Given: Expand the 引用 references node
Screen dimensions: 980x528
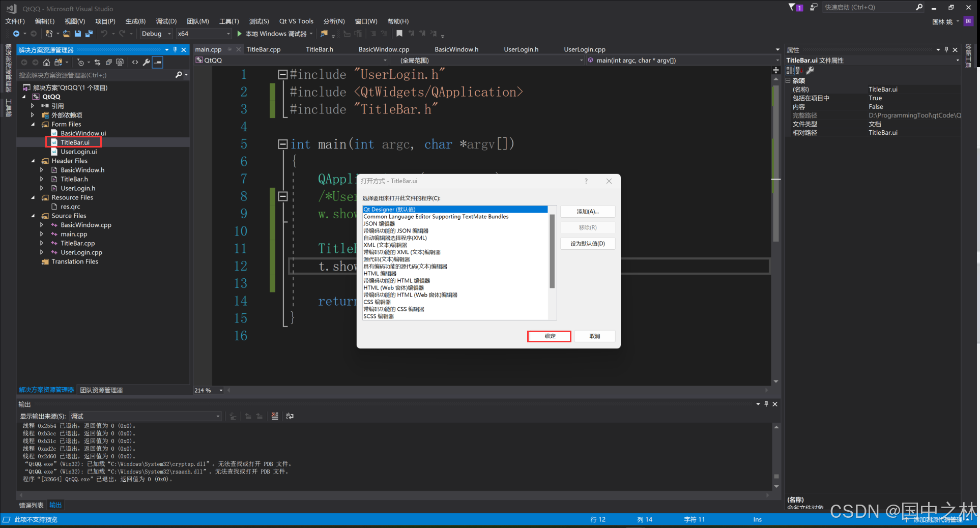Looking at the screenshot, I should pos(33,106).
